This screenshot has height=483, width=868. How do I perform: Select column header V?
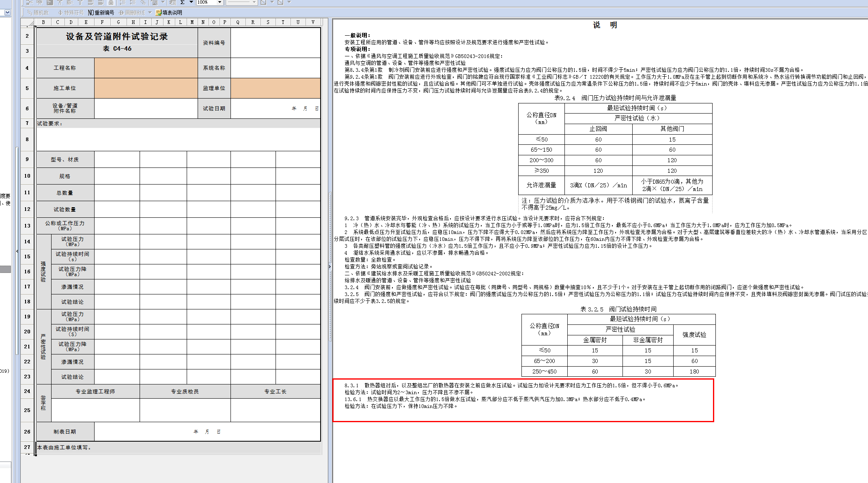pyautogui.click(x=313, y=22)
